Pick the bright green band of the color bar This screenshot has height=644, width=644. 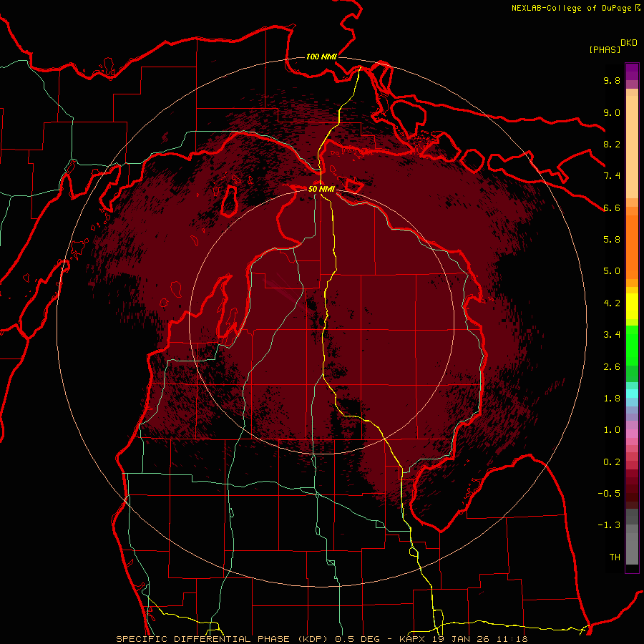click(x=632, y=345)
